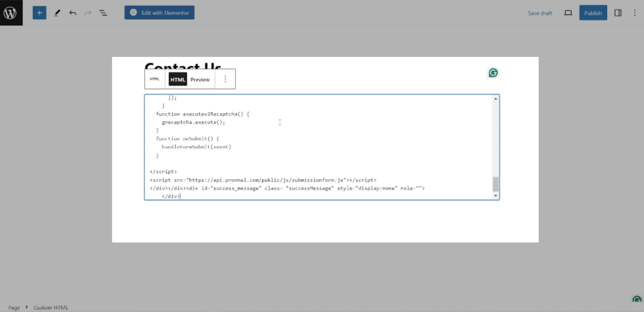Open the top-right editor options menu

(x=635, y=13)
